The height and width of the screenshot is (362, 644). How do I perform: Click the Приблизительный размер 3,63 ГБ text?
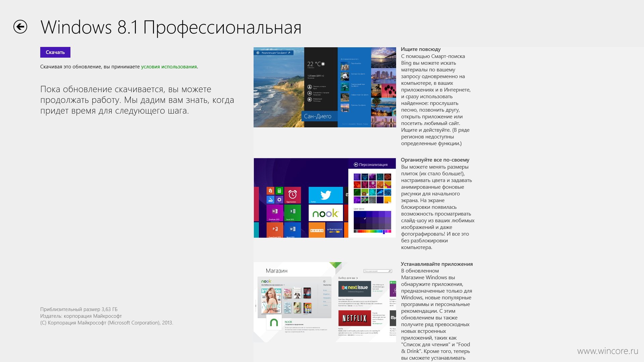coord(79,309)
